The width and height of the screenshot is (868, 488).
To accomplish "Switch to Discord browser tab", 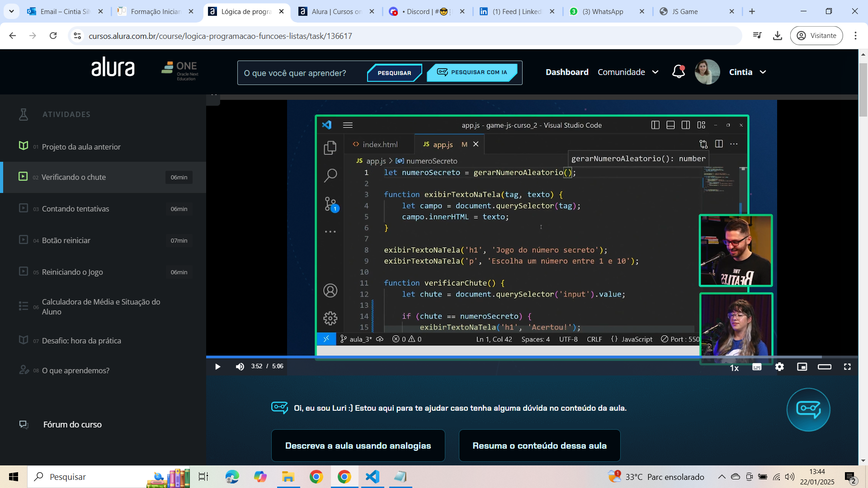I will point(427,11).
